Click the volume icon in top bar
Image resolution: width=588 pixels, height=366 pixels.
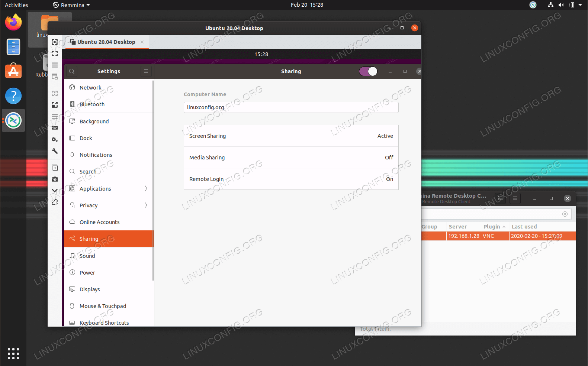561,5
